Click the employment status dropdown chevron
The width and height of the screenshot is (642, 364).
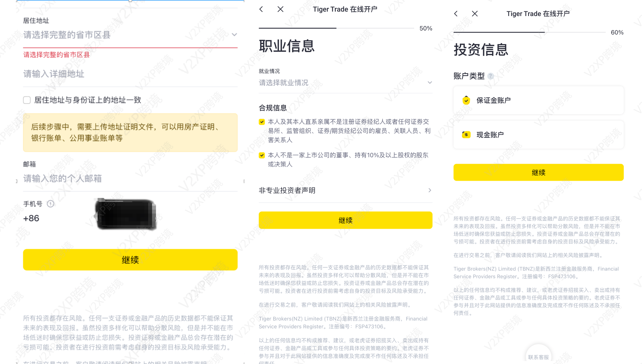pyautogui.click(x=429, y=83)
